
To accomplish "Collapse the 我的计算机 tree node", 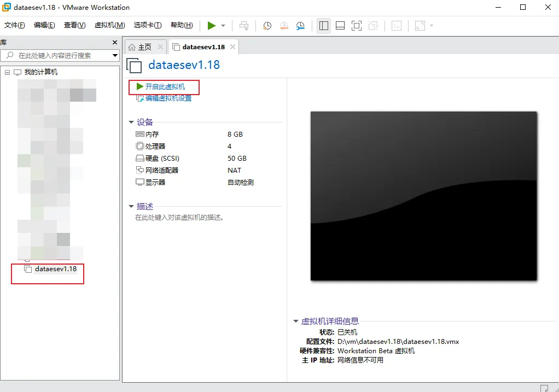I will (7, 72).
